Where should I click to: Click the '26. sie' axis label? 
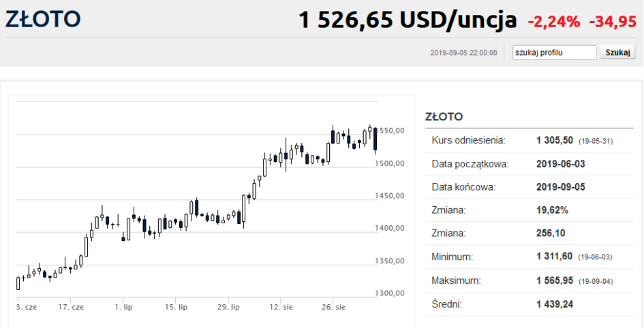pyautogui.click(x=333, y=307)
